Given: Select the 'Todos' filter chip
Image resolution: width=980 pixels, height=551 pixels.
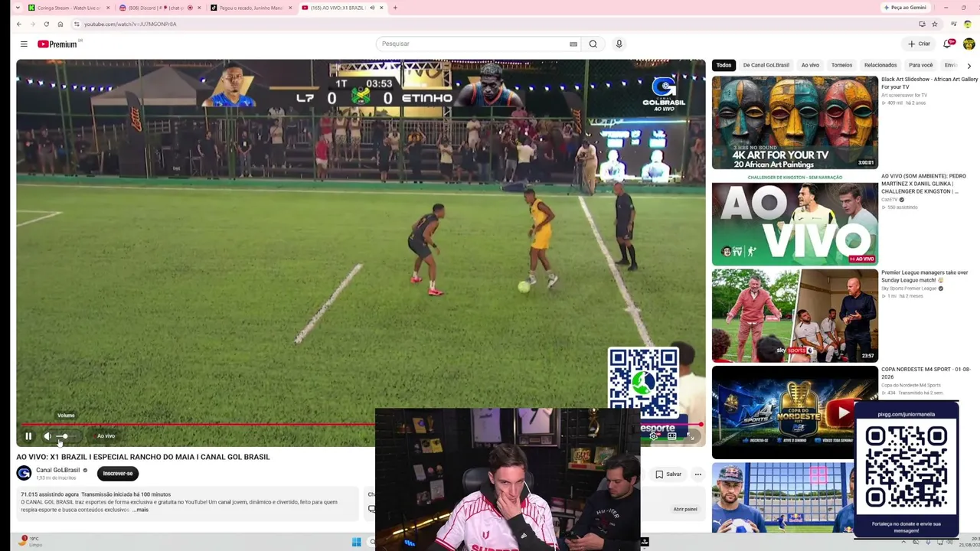Looking at the screenshot, I should point(724,65).
